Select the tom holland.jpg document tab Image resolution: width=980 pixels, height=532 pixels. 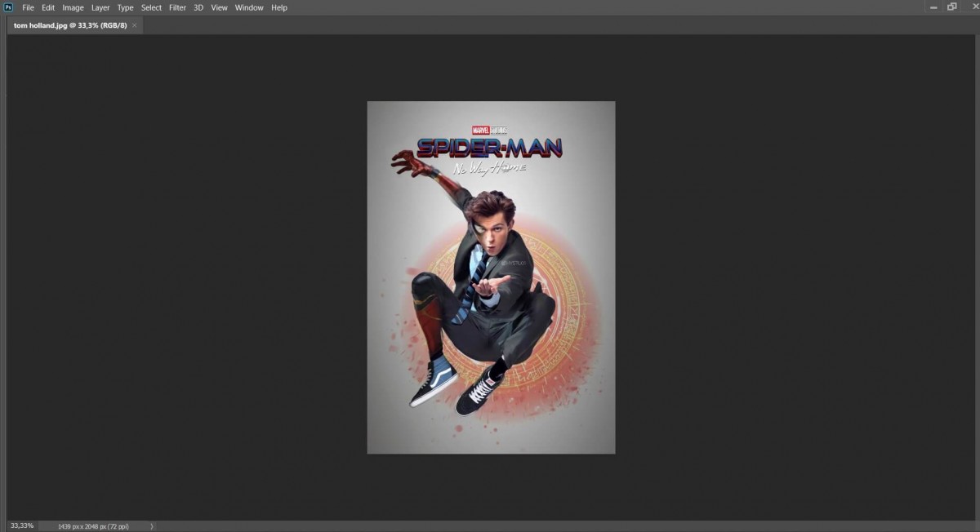tap(70, 25)
